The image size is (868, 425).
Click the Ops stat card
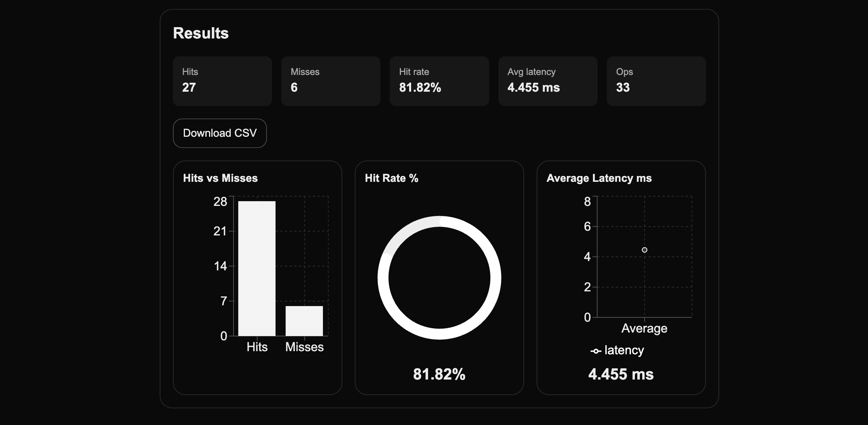click(656, 81)
